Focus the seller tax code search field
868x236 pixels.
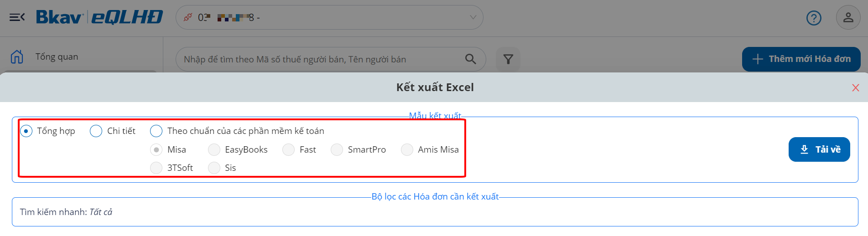coord(331,59)
